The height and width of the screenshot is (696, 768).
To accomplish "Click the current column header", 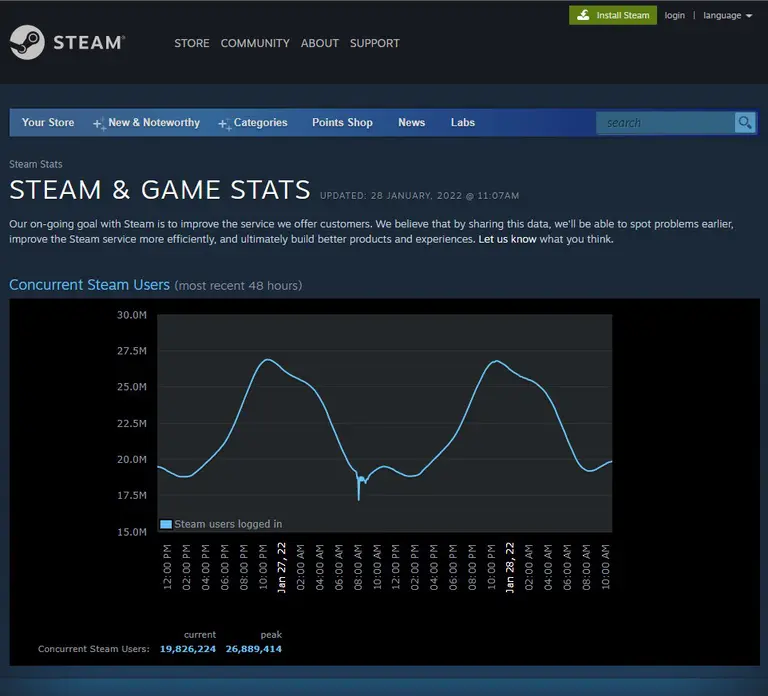I will click(x=200, y=635).
